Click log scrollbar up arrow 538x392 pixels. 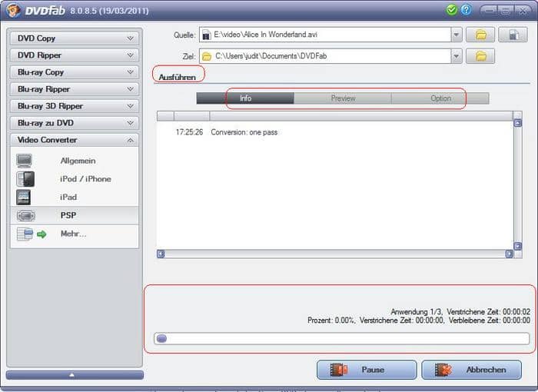tap(518, 122)
